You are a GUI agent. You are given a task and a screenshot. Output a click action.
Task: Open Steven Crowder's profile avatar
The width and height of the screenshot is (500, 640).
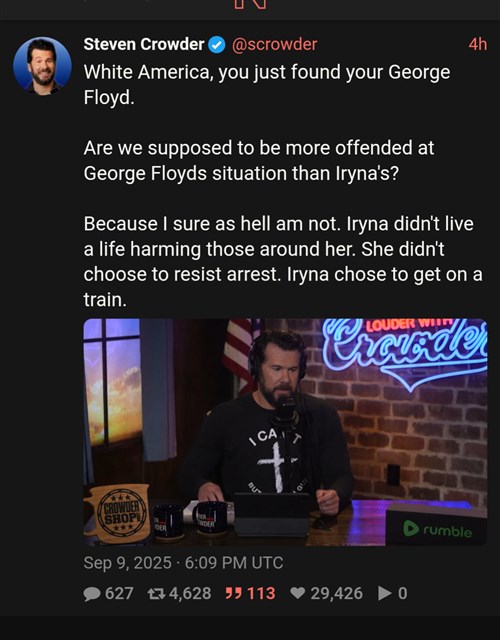pyautogui.click(x=42, y=66)
